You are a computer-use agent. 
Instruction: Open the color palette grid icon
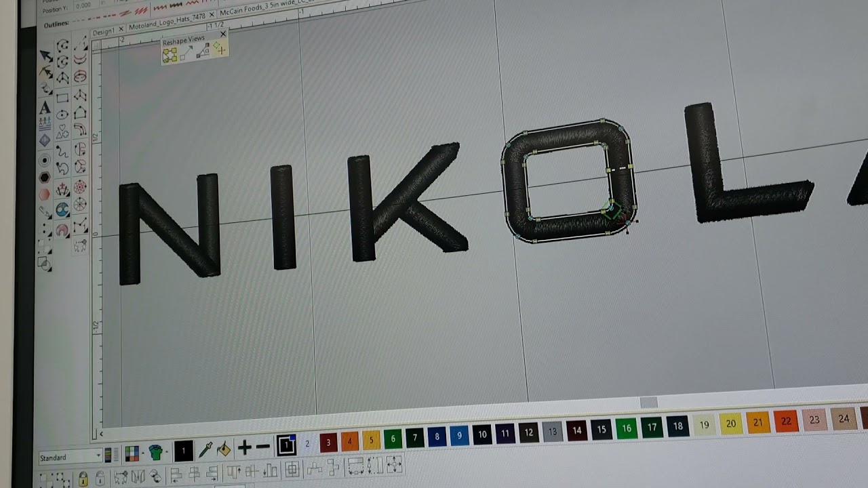[x=132, y=453]
